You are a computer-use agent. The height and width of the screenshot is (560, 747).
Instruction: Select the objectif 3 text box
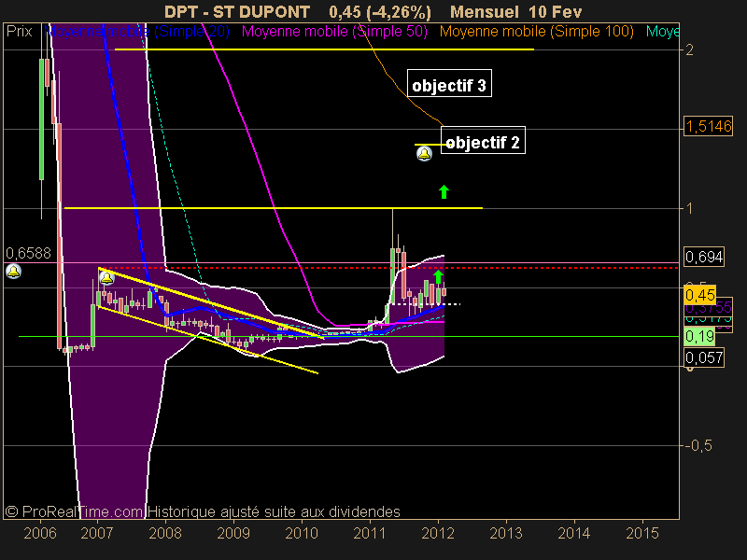click(x=449, y=83)
